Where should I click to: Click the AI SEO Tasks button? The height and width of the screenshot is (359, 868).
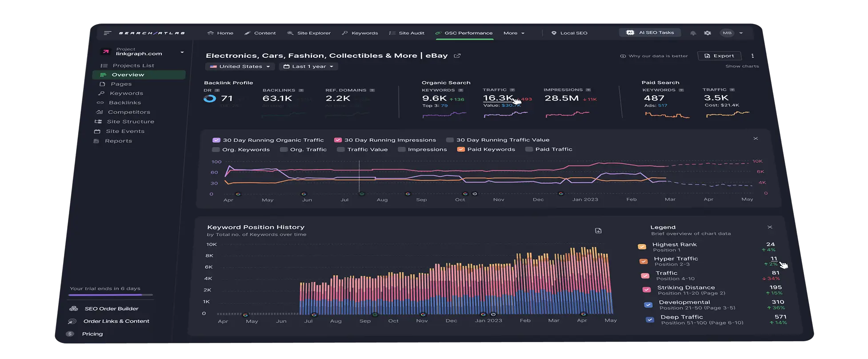[650, 32]
